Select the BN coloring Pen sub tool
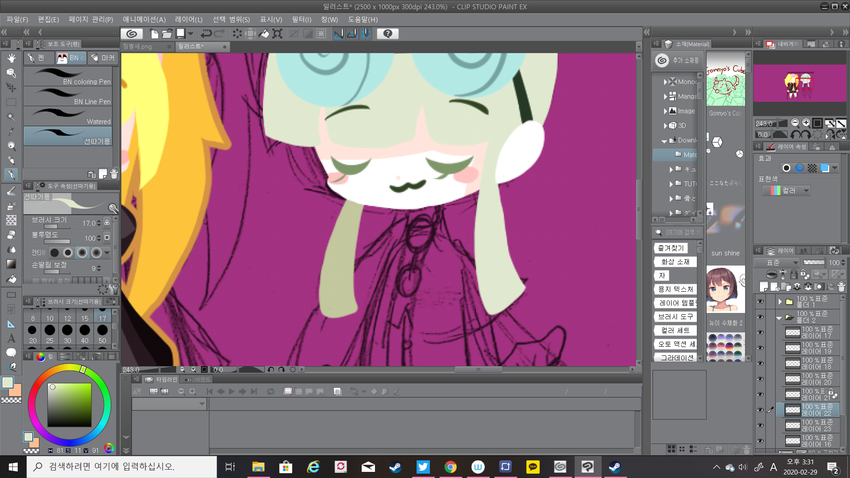This screenshot has width=850, height=478. (x=68, y=77)
